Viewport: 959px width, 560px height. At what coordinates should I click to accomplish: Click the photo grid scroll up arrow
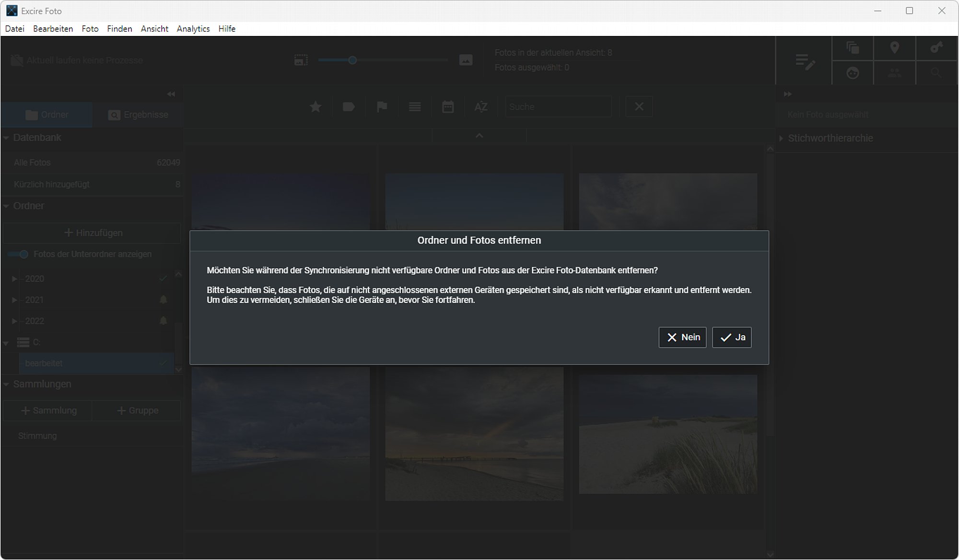(x=770, y=149)
